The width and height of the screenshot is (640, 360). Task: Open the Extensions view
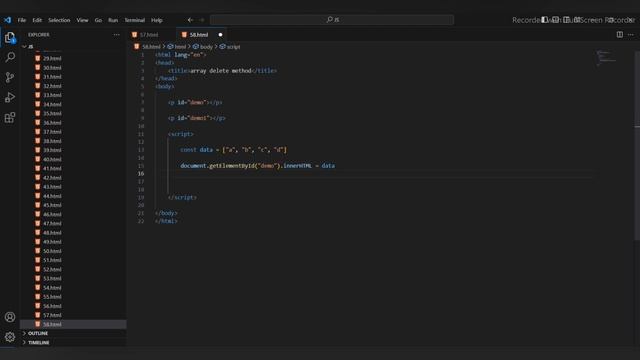click(10, 118)
